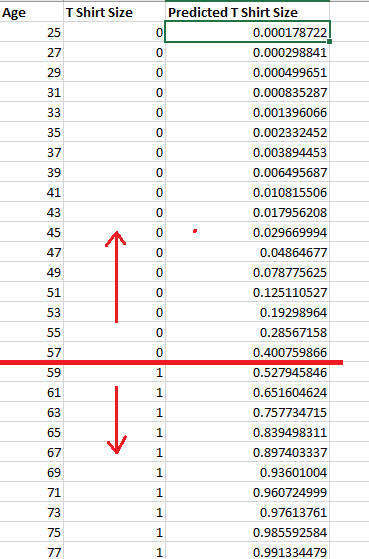Select the Age cell with value 59
The height and width of the screenshot is (559, 369).
(x=31, y=372)
